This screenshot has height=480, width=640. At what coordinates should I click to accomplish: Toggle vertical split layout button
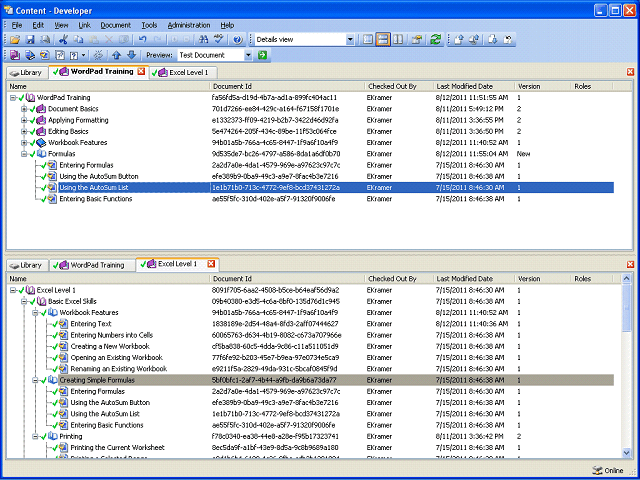click(398, 40)
